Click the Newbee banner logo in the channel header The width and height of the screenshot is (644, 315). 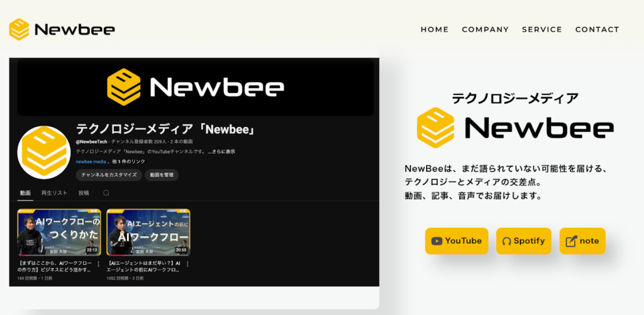tap(196, 87)
